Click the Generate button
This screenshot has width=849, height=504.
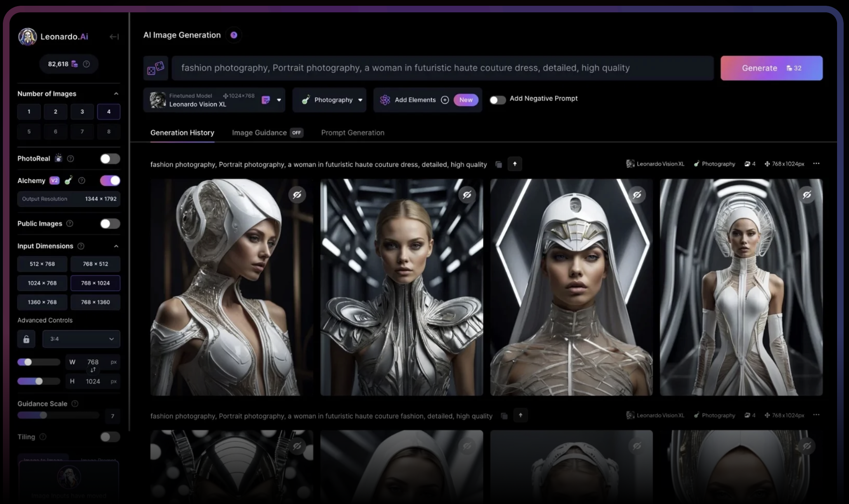771,68
